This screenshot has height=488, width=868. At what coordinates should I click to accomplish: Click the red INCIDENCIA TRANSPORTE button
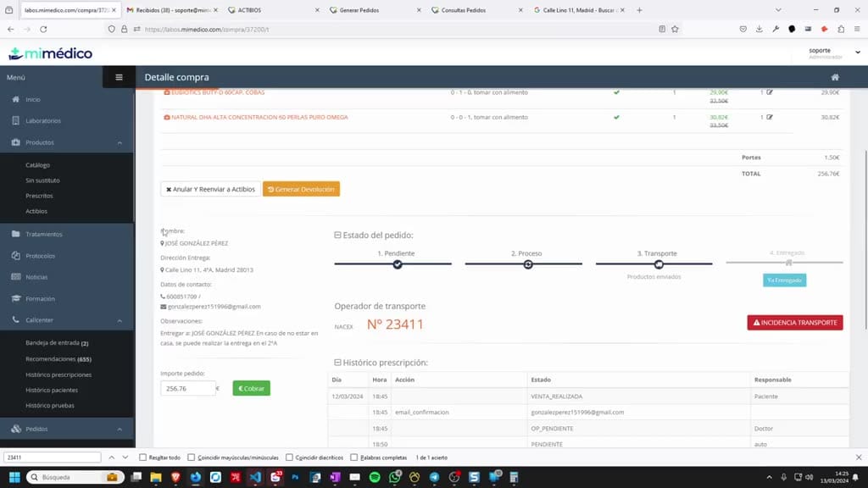(795, 323)
